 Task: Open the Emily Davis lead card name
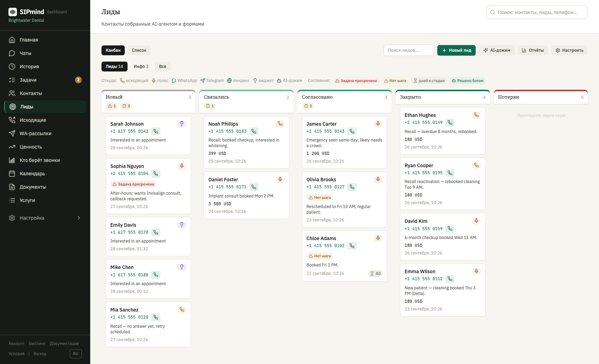pyautogui.click(x=123, y=225)
